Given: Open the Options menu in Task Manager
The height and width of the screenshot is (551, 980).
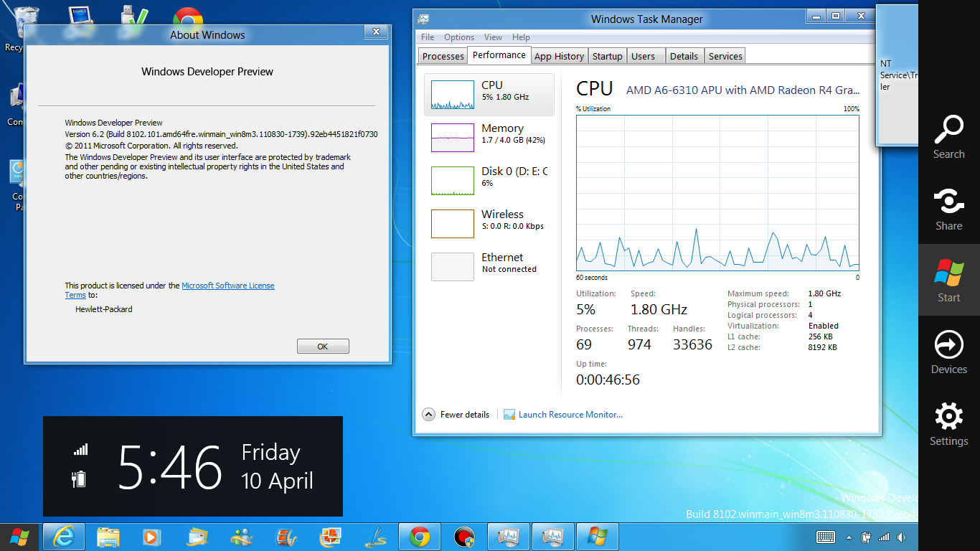Looking at the screenshot, I should click(459, 37).
